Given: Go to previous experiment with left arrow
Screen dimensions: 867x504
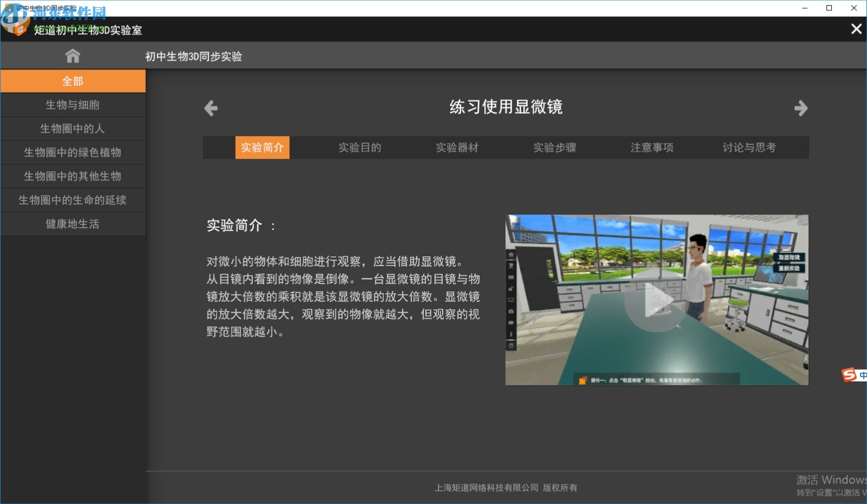Looking at the screenshot, I should click(211, 108).
